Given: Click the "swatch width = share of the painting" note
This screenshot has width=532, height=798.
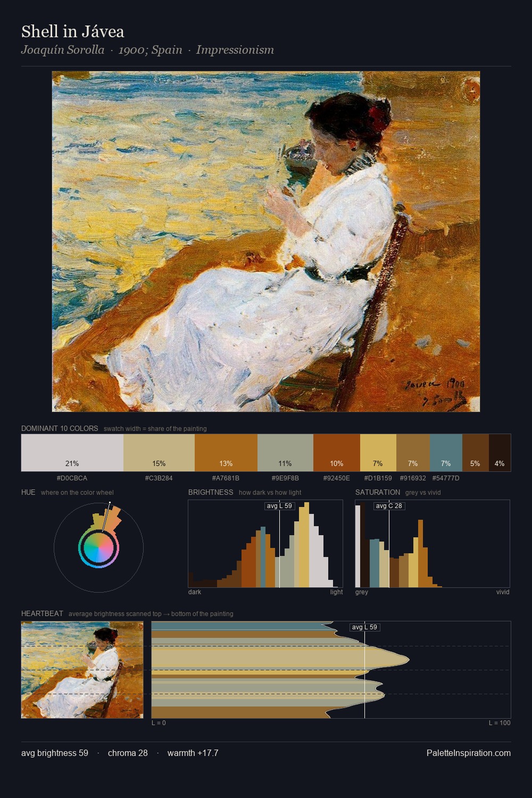Looking at the screenshot, I should 155,429.
